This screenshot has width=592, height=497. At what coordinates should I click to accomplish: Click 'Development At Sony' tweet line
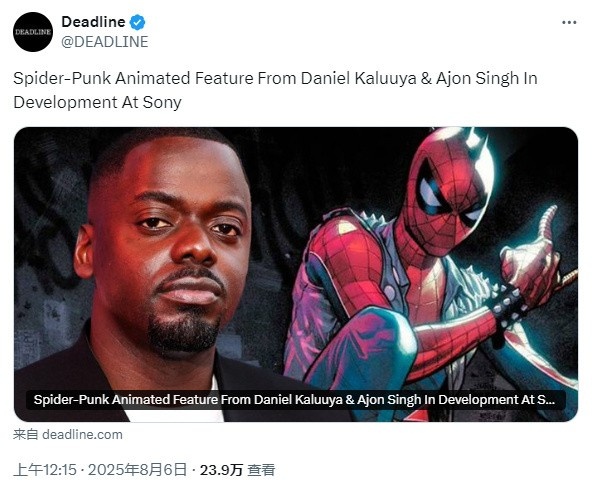[x=97, y=102]
